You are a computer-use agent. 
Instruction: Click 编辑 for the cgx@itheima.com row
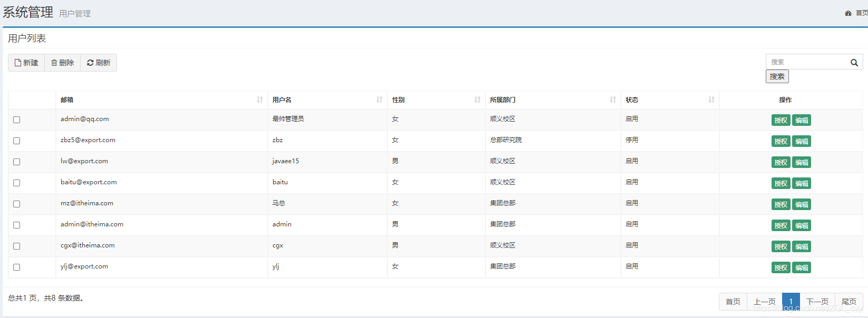(802, 246)
